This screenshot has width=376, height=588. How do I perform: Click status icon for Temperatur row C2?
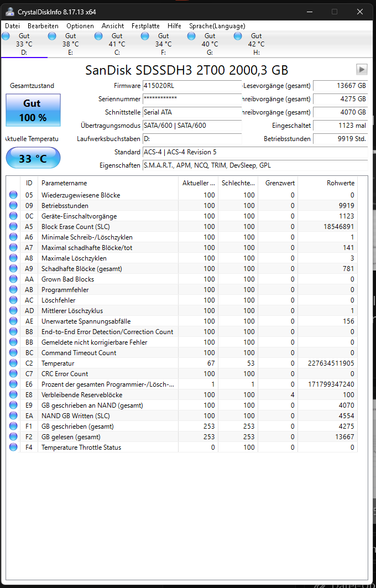point(13,363)
